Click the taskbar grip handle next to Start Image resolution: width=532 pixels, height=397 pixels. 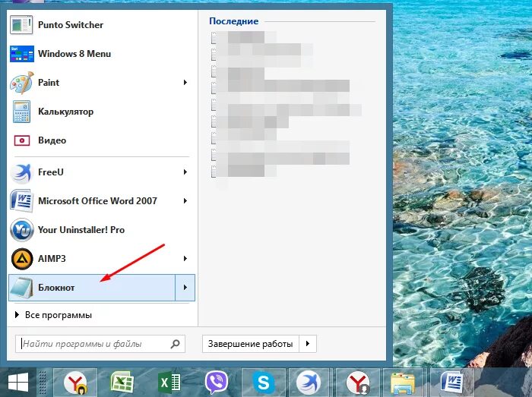point(43,383)
